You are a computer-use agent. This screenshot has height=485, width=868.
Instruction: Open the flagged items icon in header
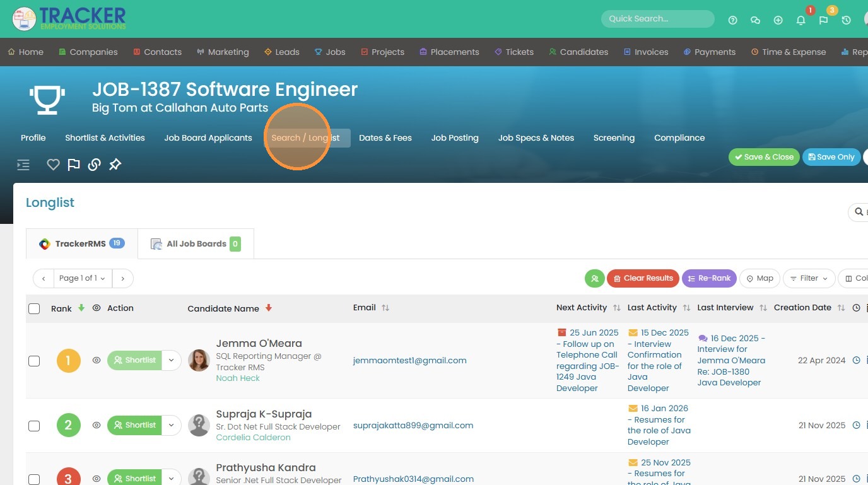(x=823, y=20)
